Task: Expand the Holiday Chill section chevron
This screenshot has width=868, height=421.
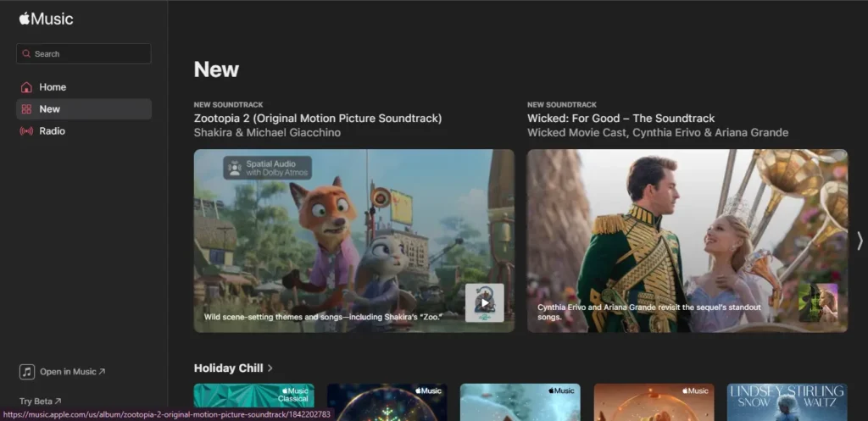Action: point(270,368)
